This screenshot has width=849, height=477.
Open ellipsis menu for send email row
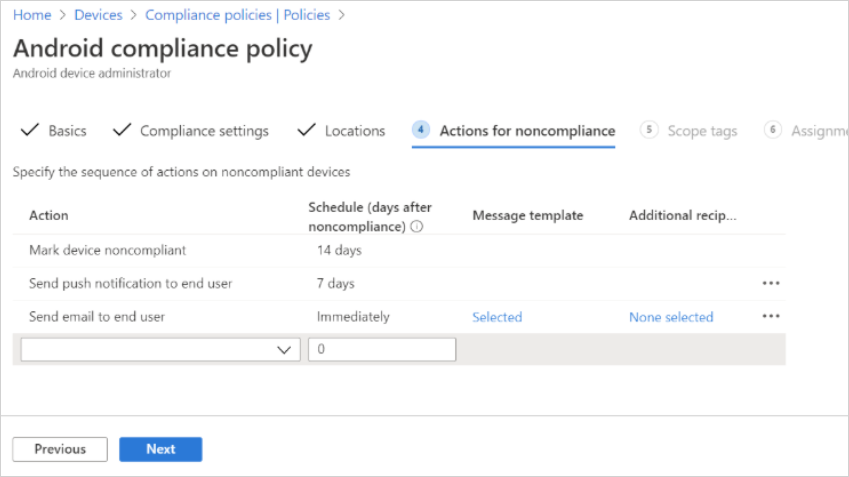[770, 316]
